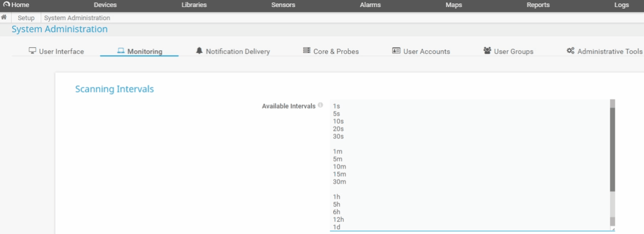This screenshot has width=644, height=234.
Task: Click the bell icon for Notification Delivery
Action: click(x=200, y=51)
